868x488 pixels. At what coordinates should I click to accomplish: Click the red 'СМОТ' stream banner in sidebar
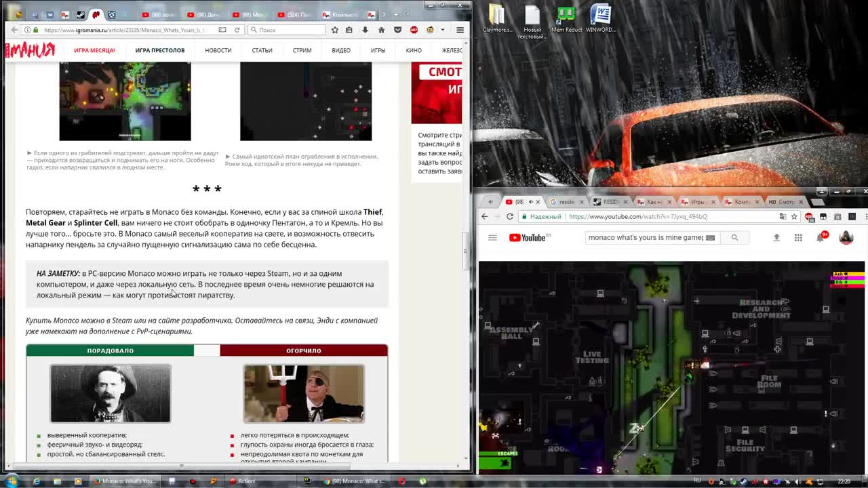(x=436, y=94)
